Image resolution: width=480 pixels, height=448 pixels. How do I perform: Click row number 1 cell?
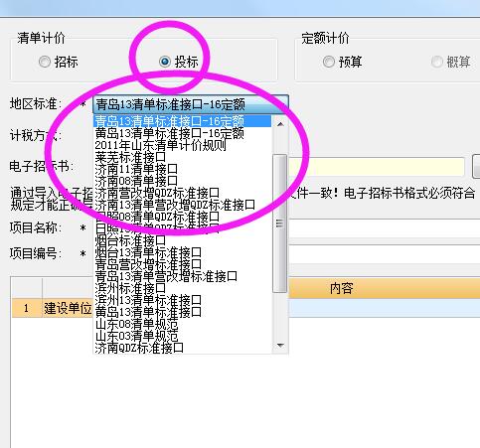[x=27, y=308]
